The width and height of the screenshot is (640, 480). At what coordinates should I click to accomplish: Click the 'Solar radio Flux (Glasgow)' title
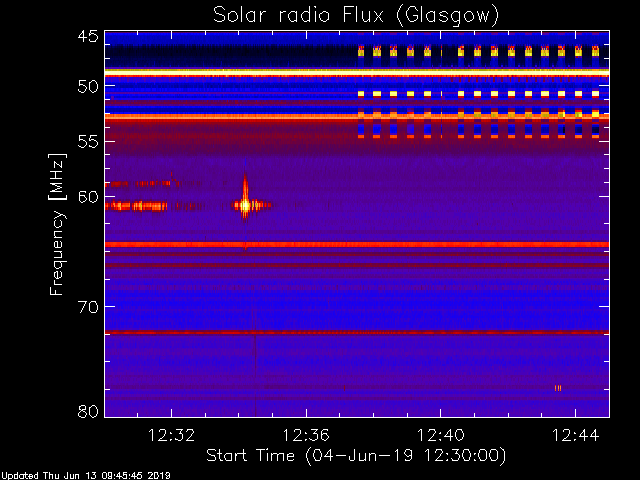[x=356, y=16]
